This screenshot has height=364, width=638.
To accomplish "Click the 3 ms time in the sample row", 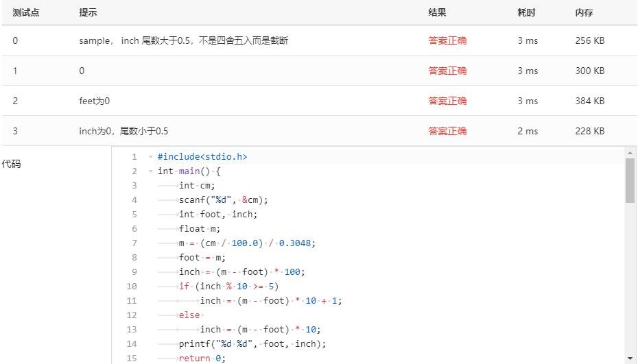I will click(528, 40).
